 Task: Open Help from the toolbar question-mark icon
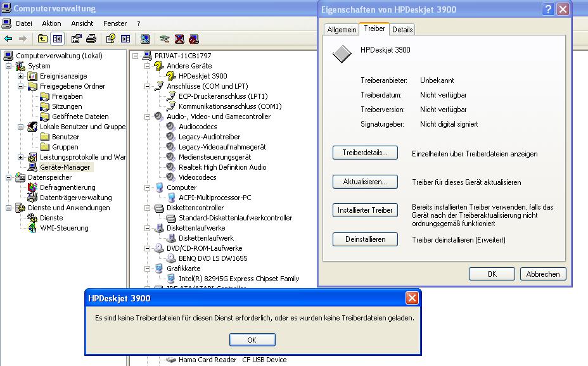pyautogui.click(x=111, y=39)
